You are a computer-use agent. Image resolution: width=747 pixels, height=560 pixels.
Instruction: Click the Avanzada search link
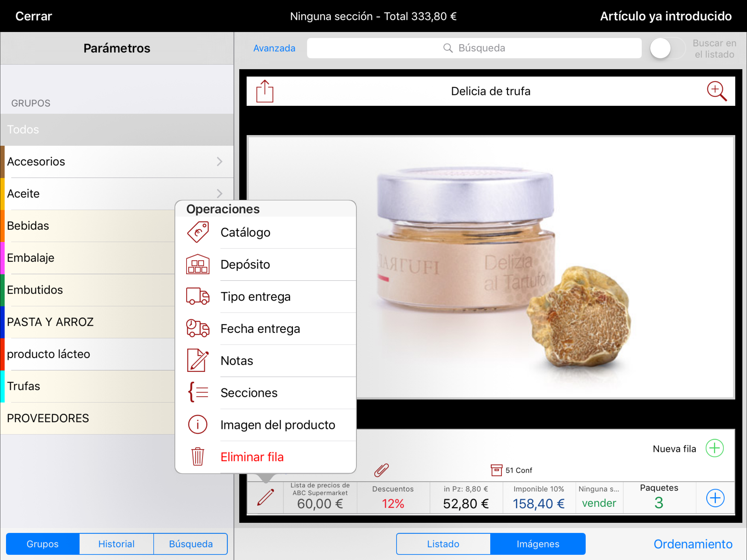pyautogui.click(x=274, y=48)
